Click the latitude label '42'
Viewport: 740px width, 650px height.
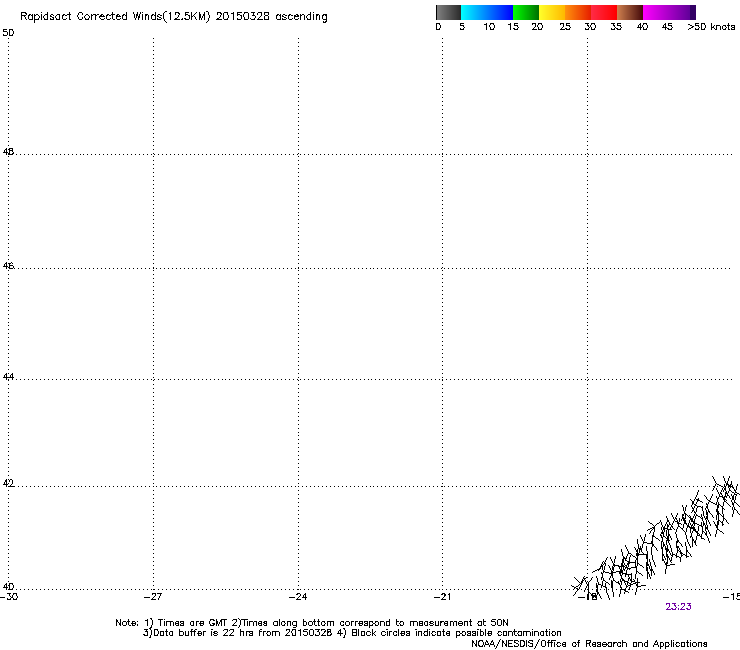tap(8, 483)
